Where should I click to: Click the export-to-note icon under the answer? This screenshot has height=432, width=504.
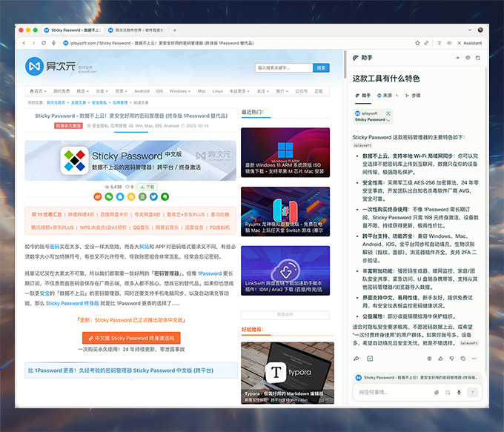point(370,359)
